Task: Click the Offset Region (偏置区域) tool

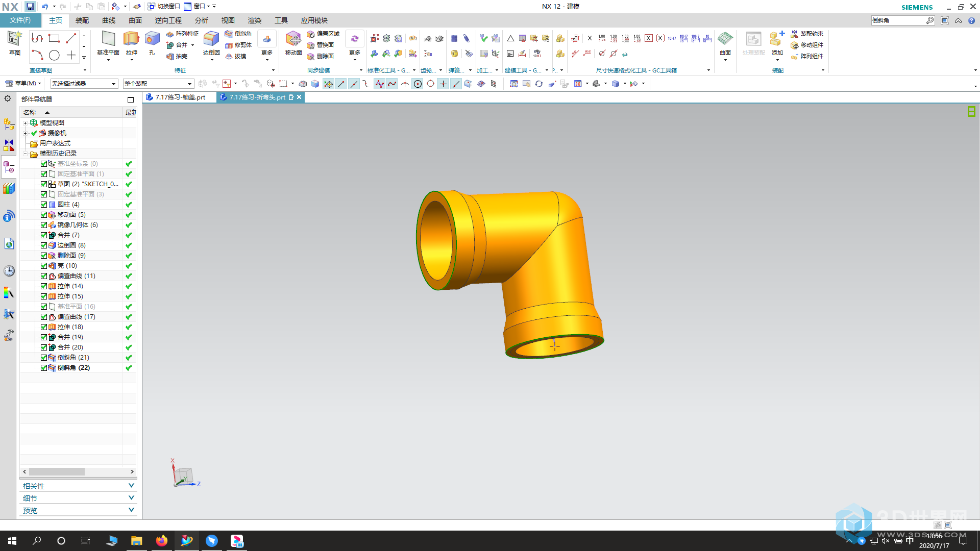Action: (x=323, y=34)
